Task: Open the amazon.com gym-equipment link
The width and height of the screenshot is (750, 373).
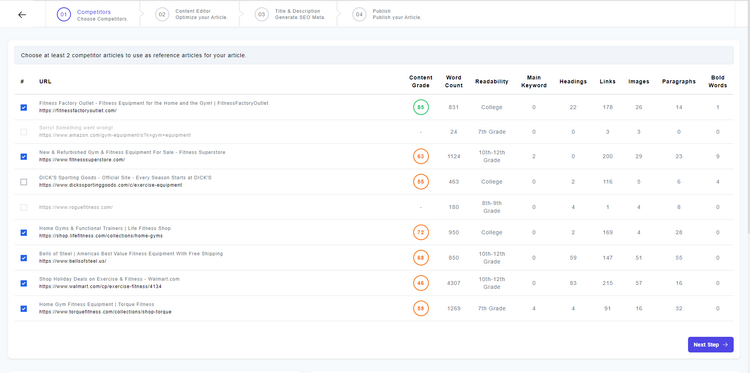Action: 115,135
